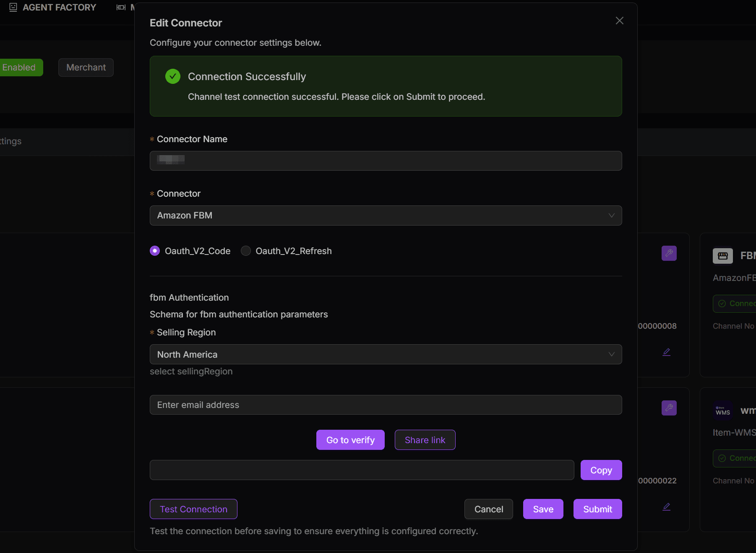Click pencil edit icon near channel 00000008
This screenshot has height=553, width=756.
click(x=666, y=352)
